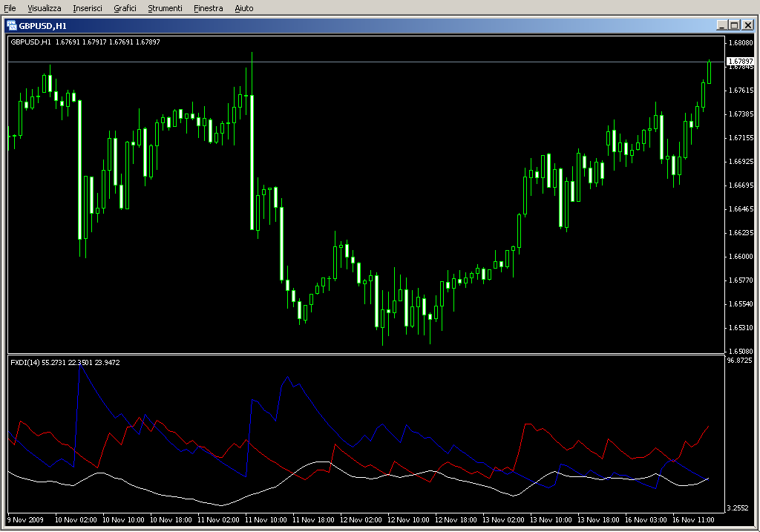Click the 1.65770 price scale value
Viewport: 760px width, 532px height.
tap(741, 280)
